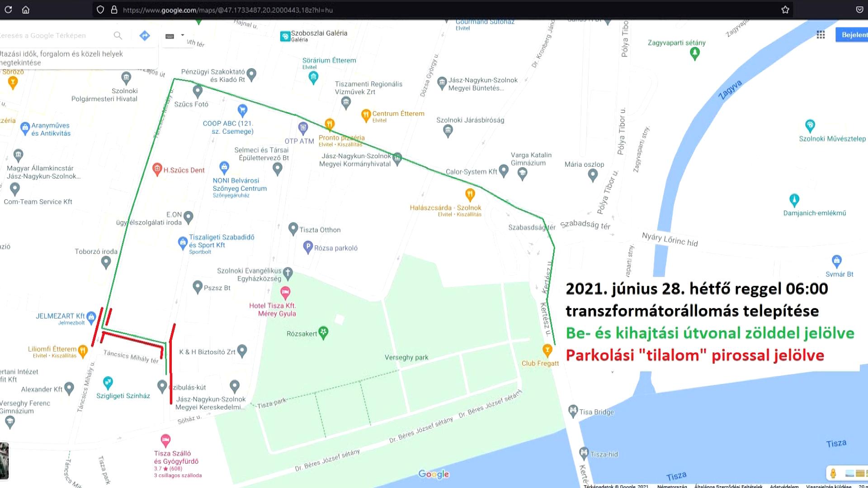Open the Általános Szerződési Feltételek link
The image size is (868, 488).
pos(728,486)
